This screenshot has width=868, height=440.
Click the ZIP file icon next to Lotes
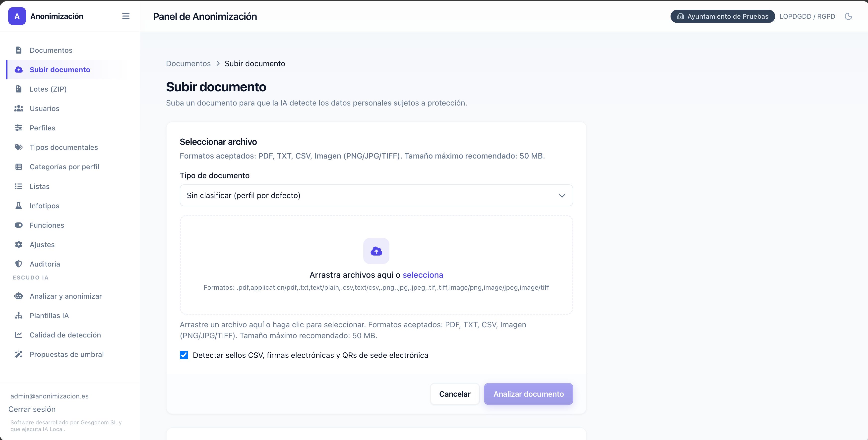18,89
